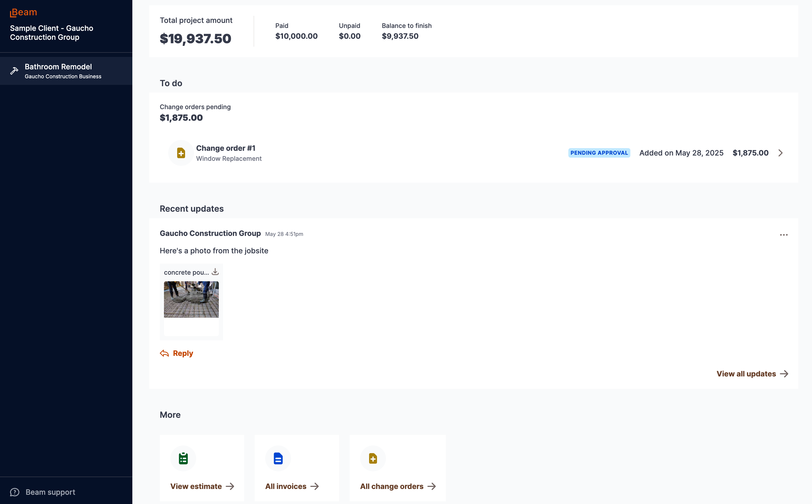812x504 pixels.
Task: Click the blue invoices document icon
Action: point(278,458)
